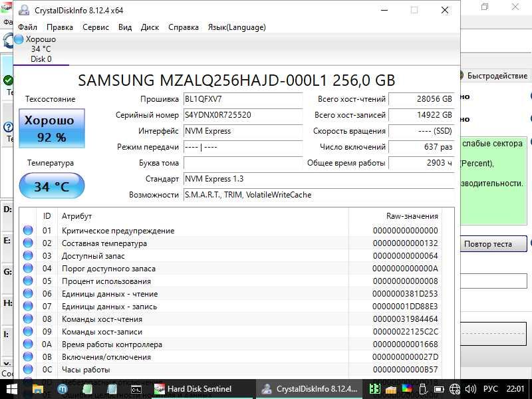Open the Язык(Language) menu
The height and width of the screenshot is (399, 532).
coord(237,27)
